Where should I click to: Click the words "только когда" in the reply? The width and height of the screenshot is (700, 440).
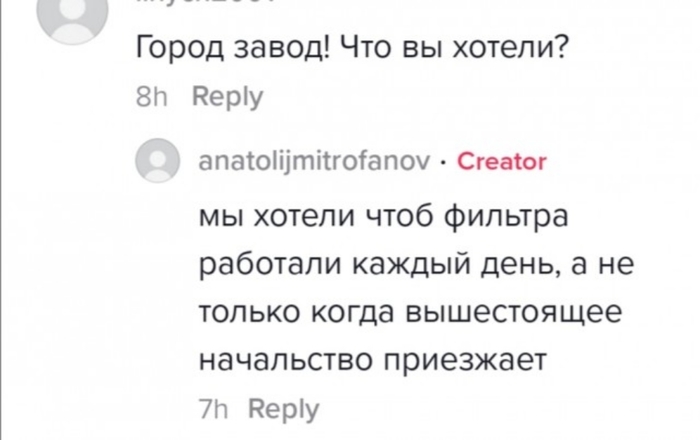tap(290, 313)
